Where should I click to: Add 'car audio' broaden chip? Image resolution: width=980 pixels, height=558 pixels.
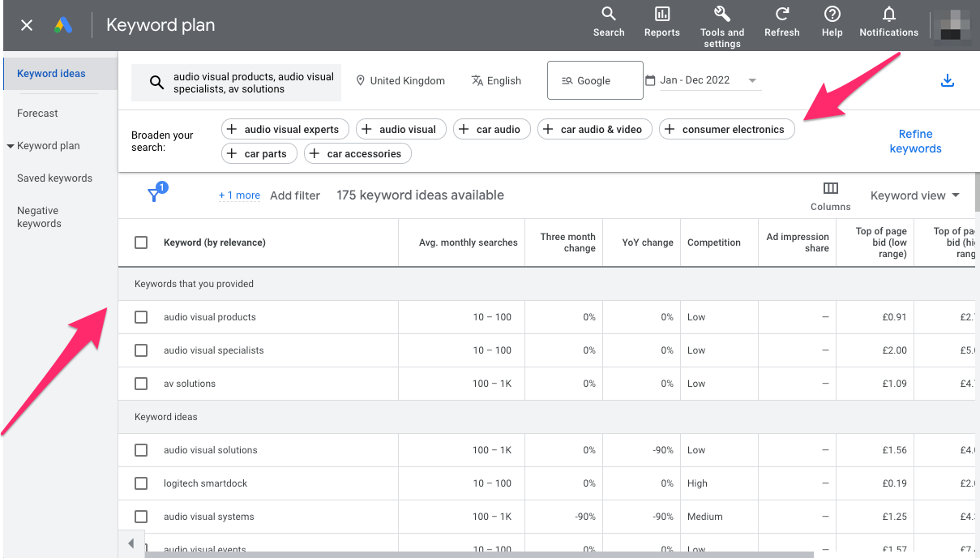tap(492, 129)
